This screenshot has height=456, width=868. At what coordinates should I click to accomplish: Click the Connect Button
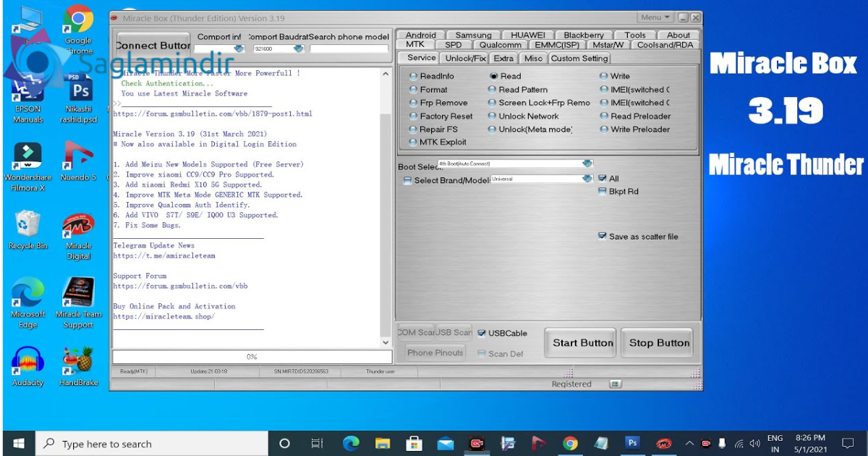pos(153,45)
